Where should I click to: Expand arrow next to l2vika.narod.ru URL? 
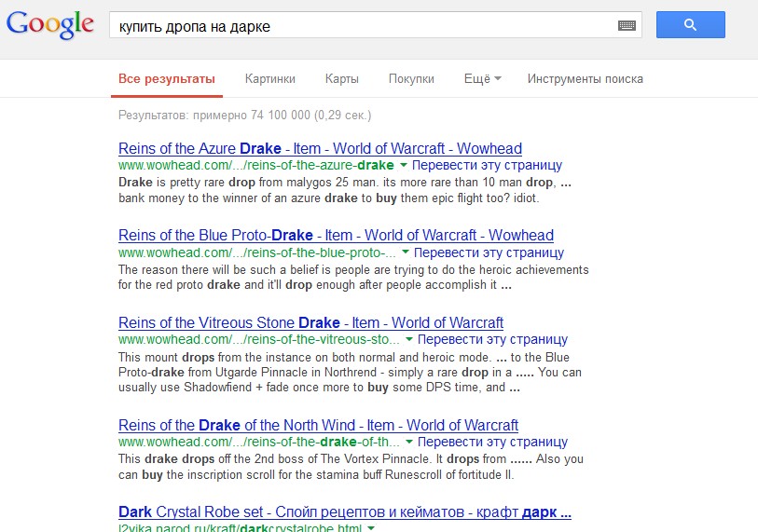point(371,528)
